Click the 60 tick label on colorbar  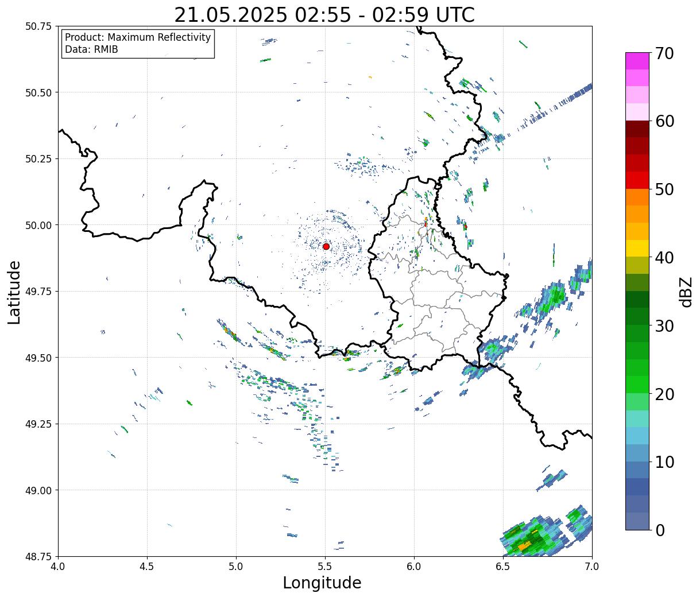[665, 122]
